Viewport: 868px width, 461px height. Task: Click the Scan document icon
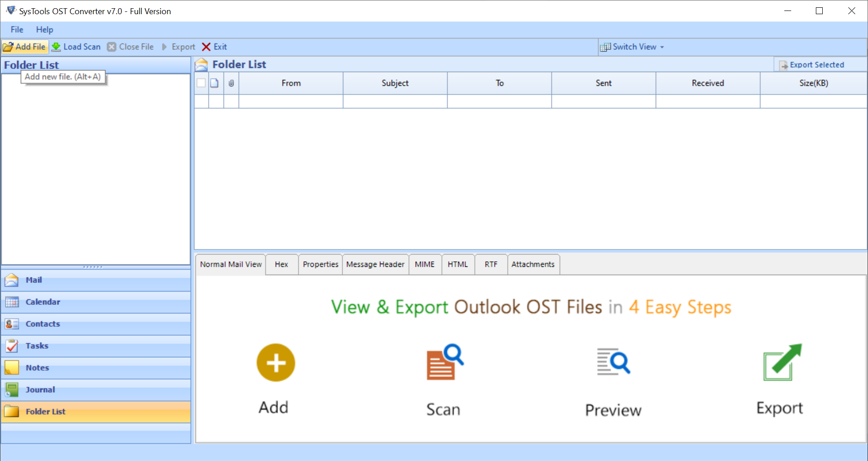[x=444, y=363]
